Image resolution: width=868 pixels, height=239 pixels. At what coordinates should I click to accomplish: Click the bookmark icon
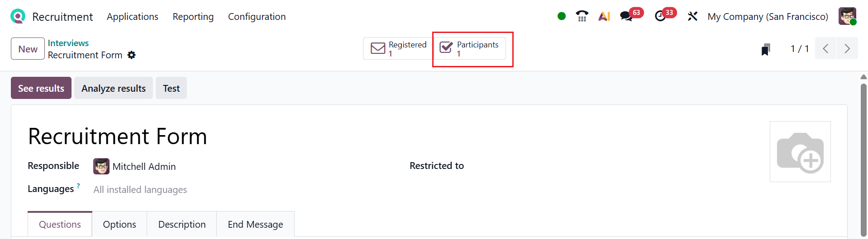point(765,49)
